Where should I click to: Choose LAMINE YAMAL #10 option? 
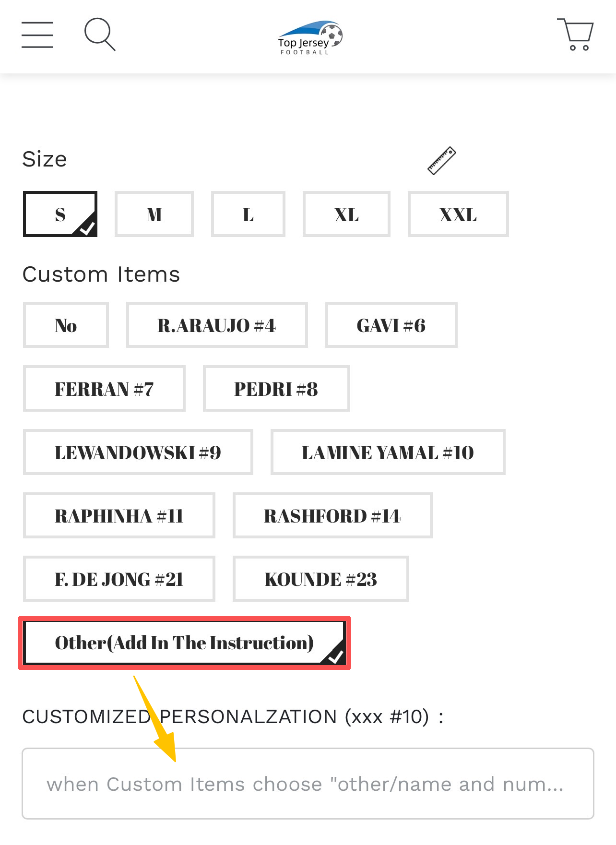(388, 452)
